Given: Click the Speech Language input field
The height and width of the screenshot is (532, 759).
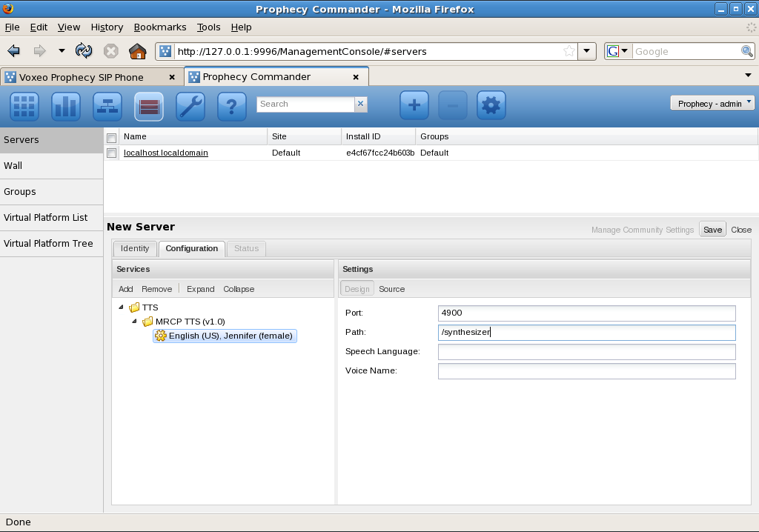Looking at the screenshot, I should [x=587, y=352].
